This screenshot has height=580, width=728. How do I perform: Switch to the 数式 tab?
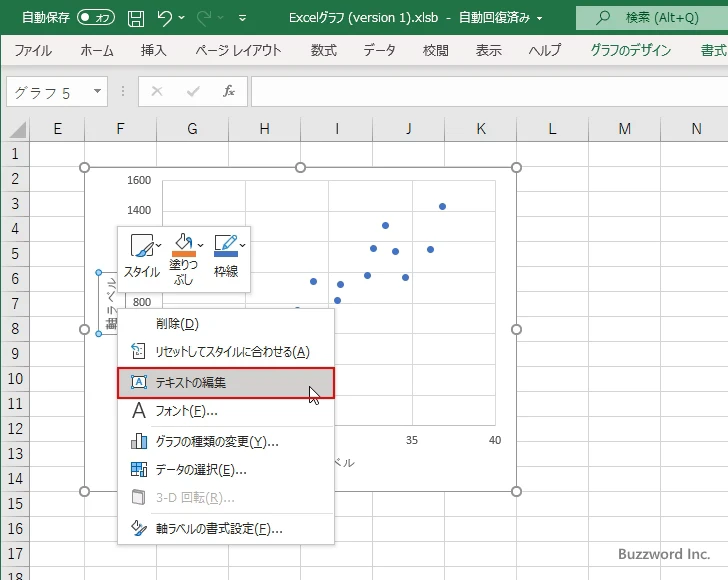coord(324,50)
